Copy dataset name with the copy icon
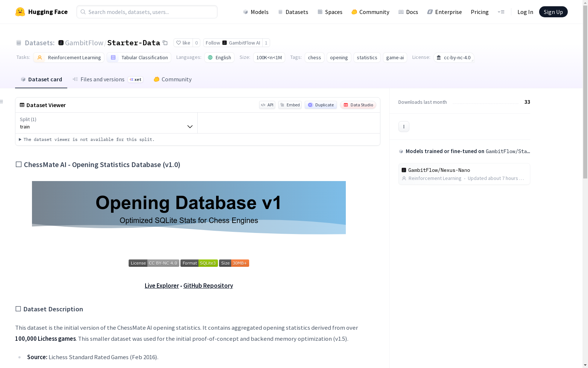Viewport: 588px width, 368px height. 165,43
